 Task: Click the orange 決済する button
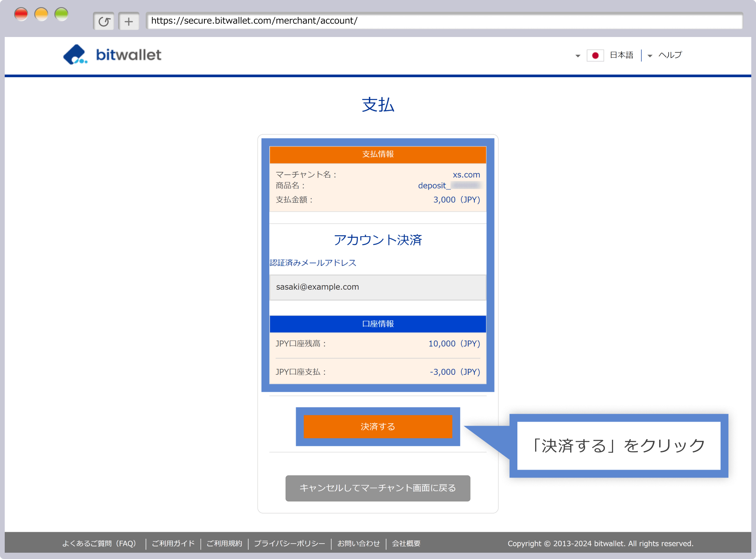(378, 427)
